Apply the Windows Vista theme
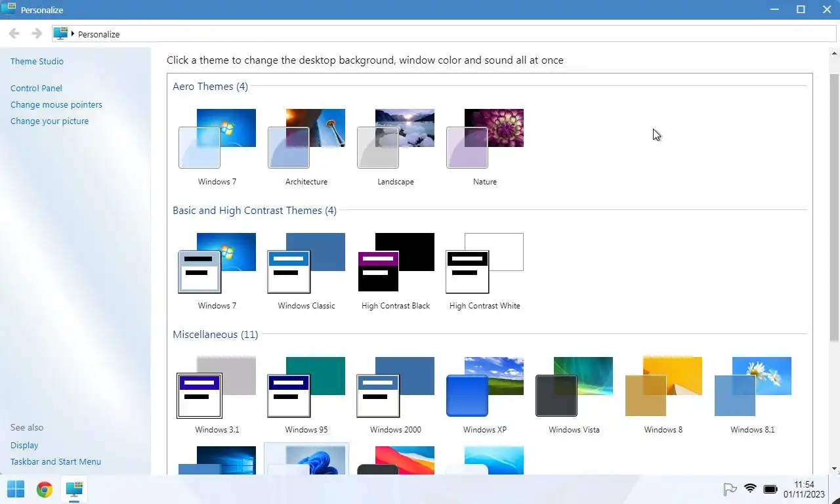Viewport: 840px width, 504px height. tap(574, 395)
